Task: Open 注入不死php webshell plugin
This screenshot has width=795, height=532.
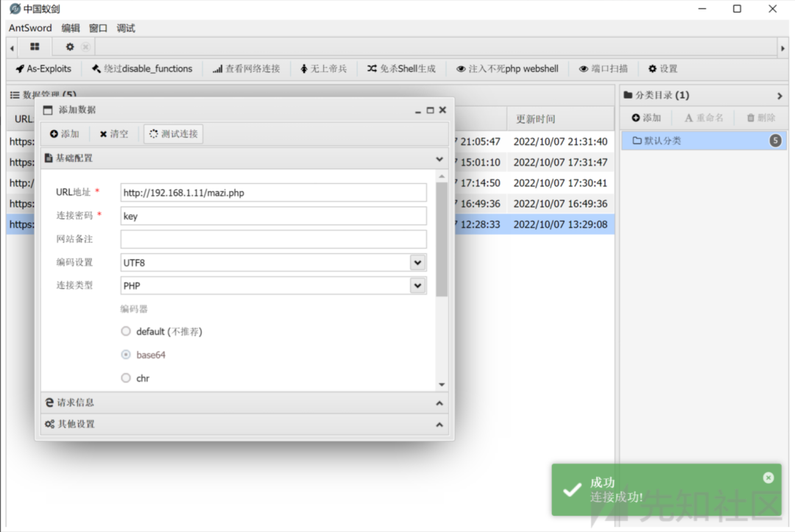Action: click(x=507, y=69)
